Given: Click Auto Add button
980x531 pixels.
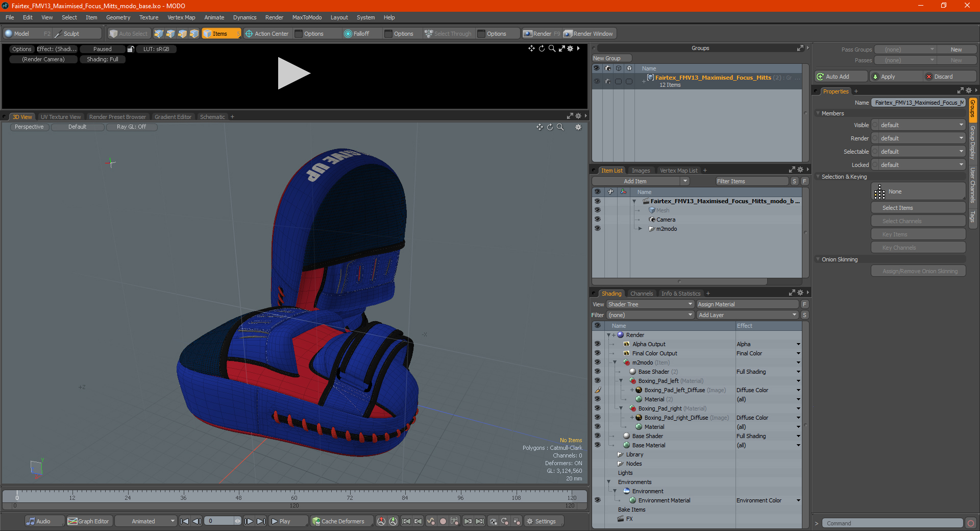Looking at the screenshot, I should (841, 77).
